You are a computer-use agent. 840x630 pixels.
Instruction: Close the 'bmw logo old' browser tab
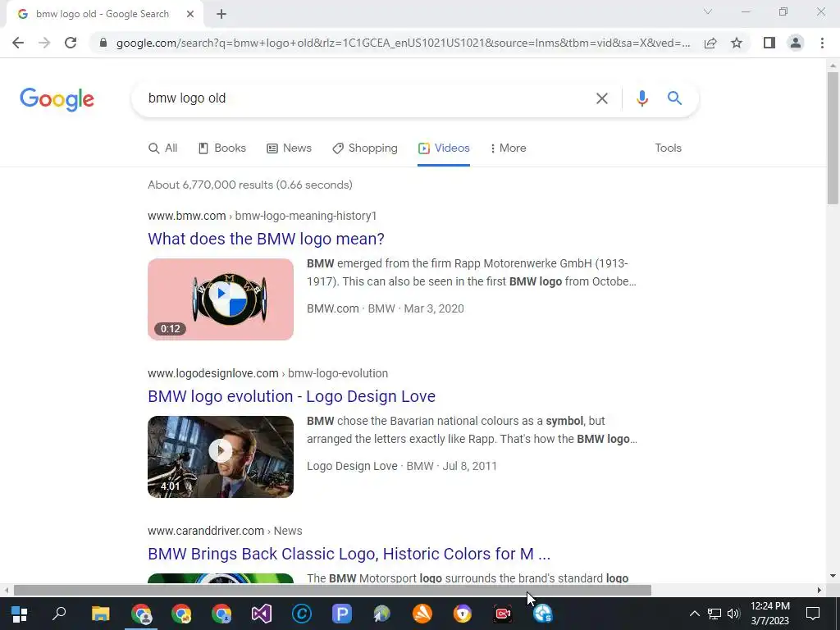point(190,15)
